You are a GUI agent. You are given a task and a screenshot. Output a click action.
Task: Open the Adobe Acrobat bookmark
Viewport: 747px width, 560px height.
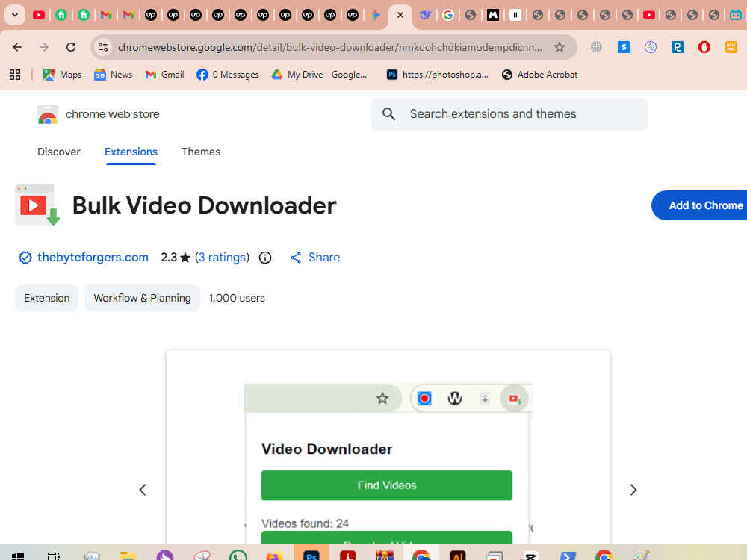click(x=540, y=75)
